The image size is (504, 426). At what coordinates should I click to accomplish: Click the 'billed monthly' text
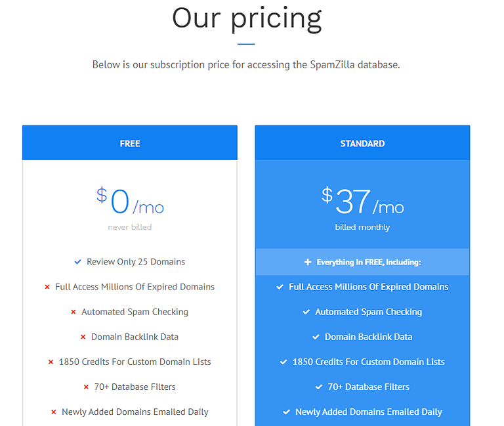tap(362, 227)
